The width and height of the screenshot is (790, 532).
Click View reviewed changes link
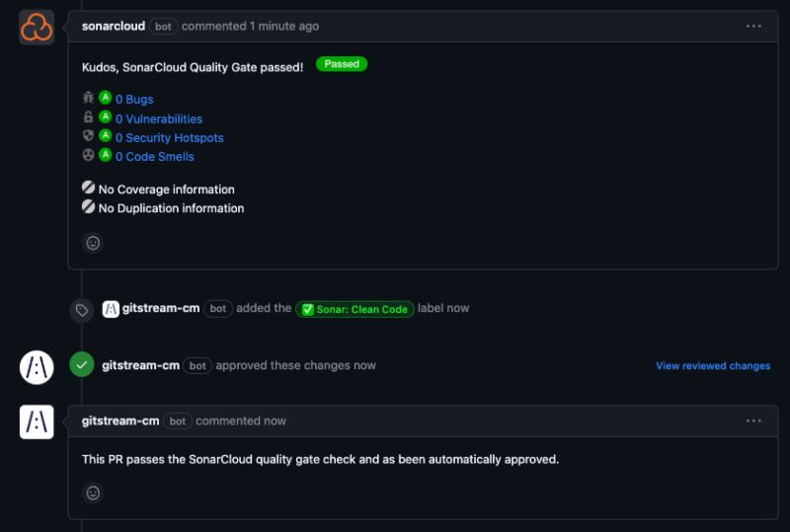(713, 366)
